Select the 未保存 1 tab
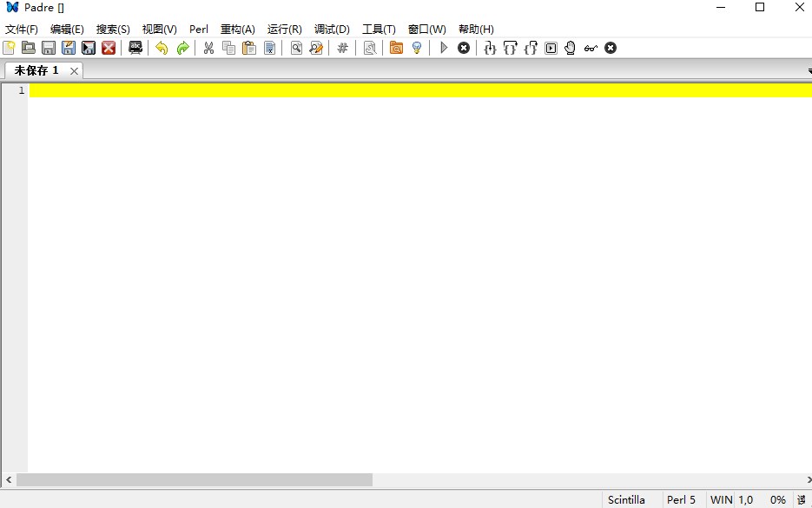 pos(36,70)
